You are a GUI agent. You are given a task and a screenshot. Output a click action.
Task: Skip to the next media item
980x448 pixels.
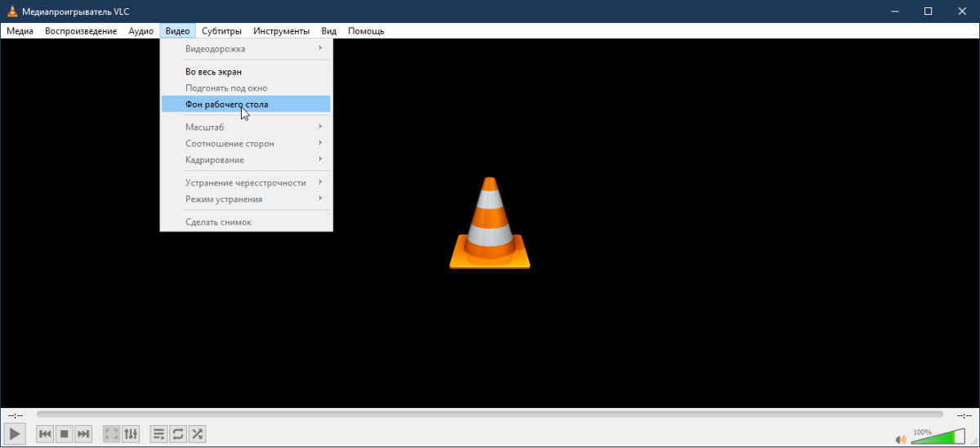pyautogui.click(x=83, y=433)
